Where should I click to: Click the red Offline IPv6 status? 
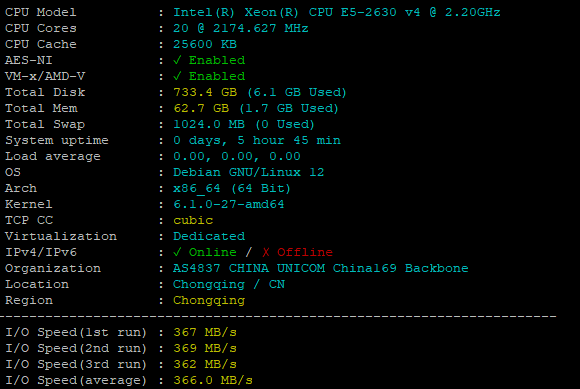pyautogui.click(x=305, y=252)
